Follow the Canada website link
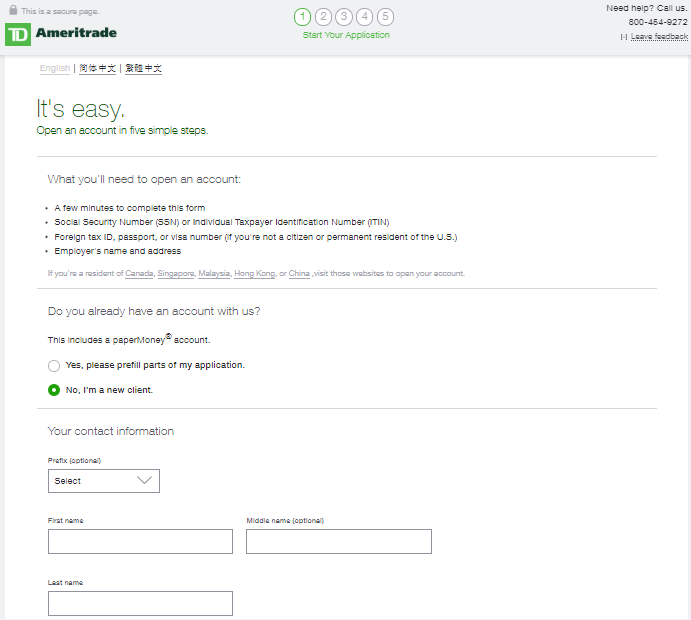This screenshot has width=691, height=620. pyautogui.click(x=139, y=274)
